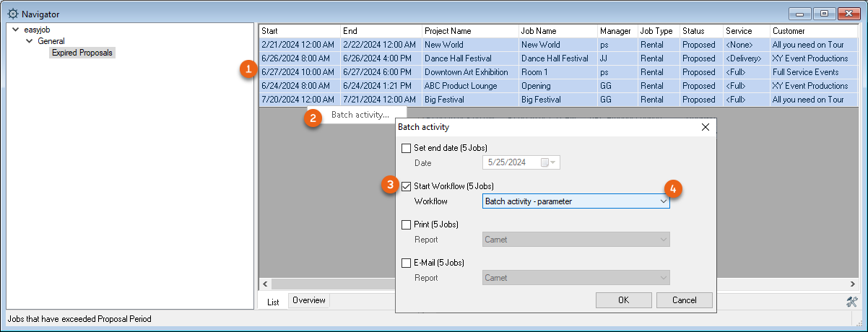Collapse the General tree node
This screenshot has width=868, height=332.
(30, 42)
